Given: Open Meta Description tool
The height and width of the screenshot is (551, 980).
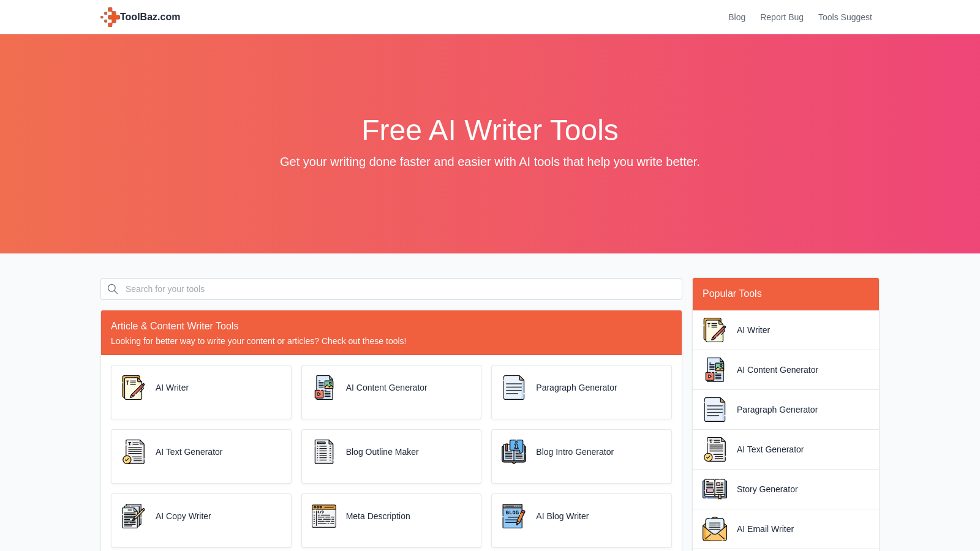Looking at the screenshot, I should 378,516.
